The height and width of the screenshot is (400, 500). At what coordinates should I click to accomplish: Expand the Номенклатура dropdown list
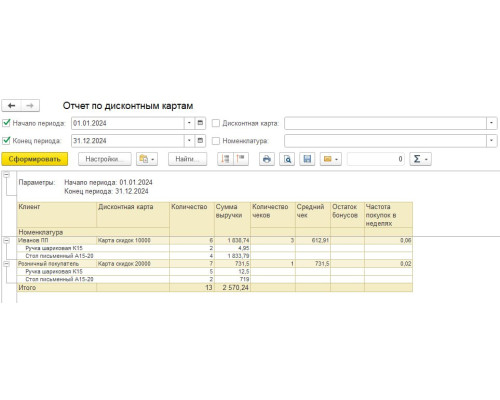point(492,141)
